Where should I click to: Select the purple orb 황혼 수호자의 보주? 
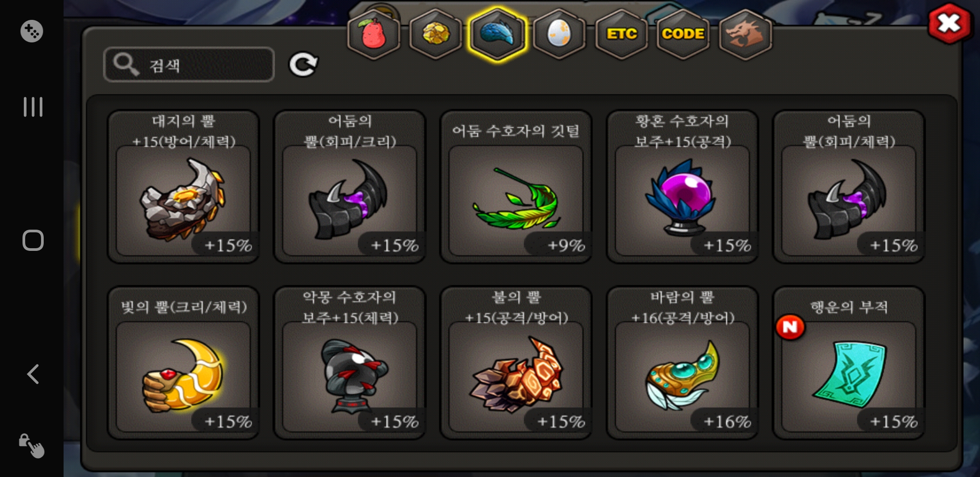tap(682, 186)
